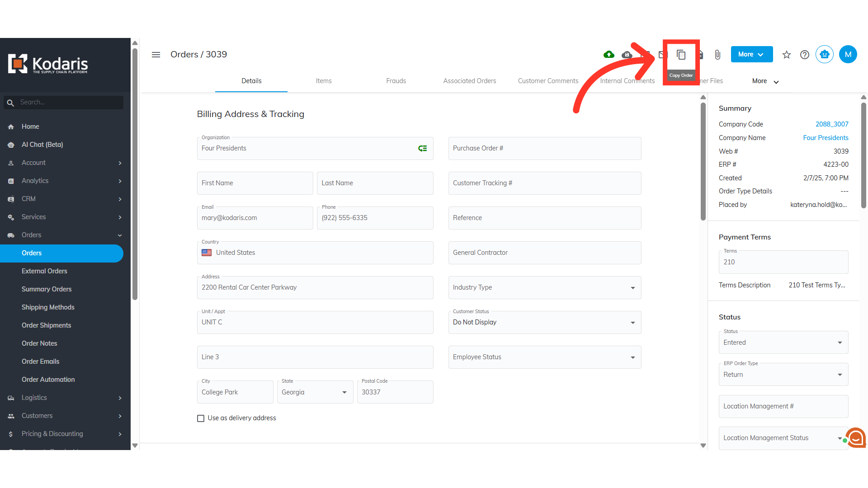Open the State dropdown showing Georgia
The image size is (868, 488).
click(x=315, y=392)
